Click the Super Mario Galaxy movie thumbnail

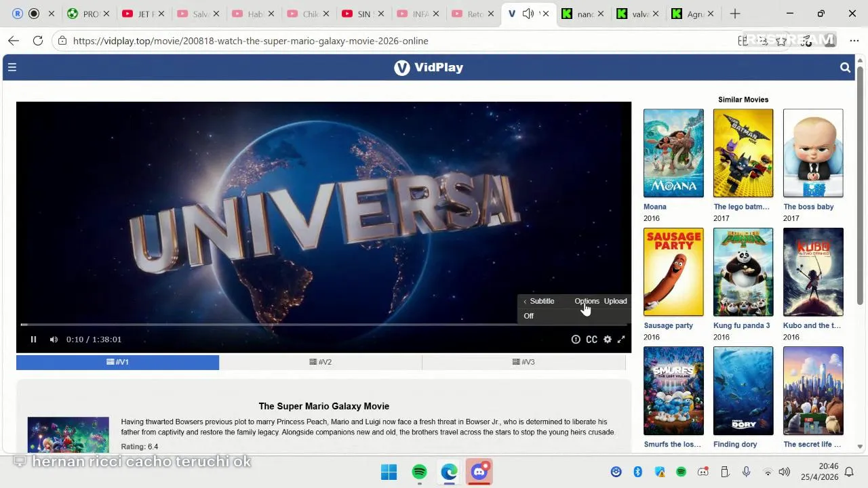pos(68,434)
